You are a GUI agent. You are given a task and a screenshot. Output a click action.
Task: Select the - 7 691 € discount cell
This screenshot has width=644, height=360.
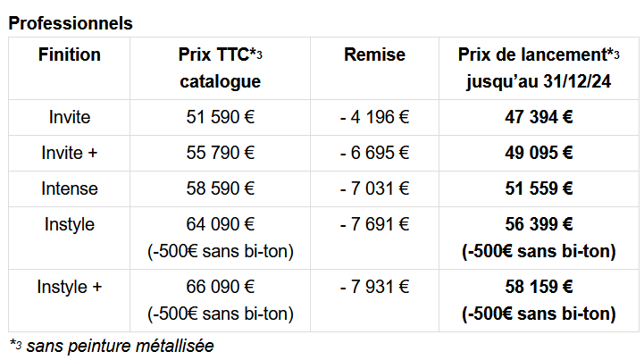point(374,224)
